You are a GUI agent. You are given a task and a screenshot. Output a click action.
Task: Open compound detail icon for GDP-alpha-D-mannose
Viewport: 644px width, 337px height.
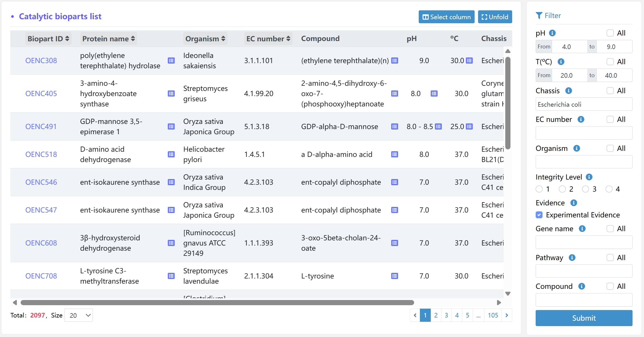(395, 126)
